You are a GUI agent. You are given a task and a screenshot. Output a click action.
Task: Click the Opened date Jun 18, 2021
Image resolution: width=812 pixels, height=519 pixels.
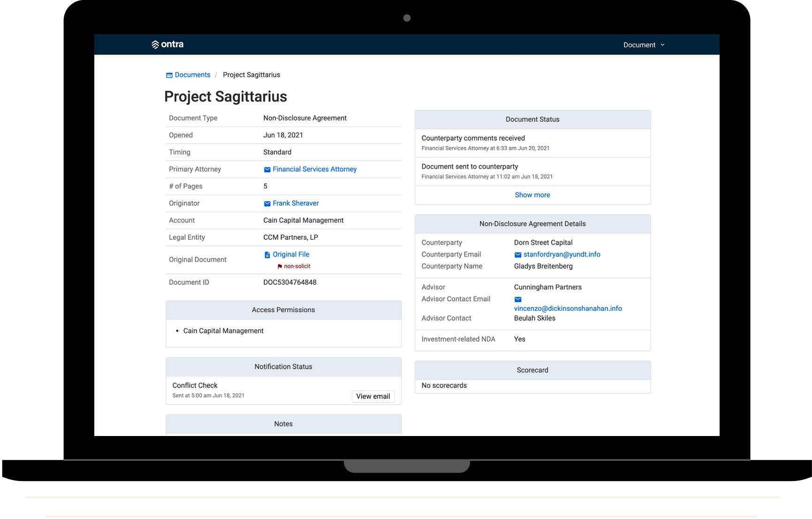click(x=283, y=135)
